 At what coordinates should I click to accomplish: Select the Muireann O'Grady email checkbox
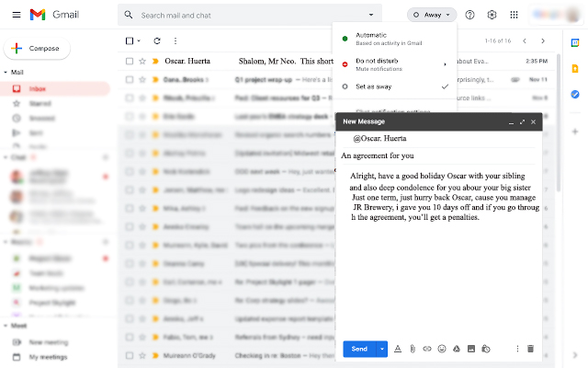point(130,355)
